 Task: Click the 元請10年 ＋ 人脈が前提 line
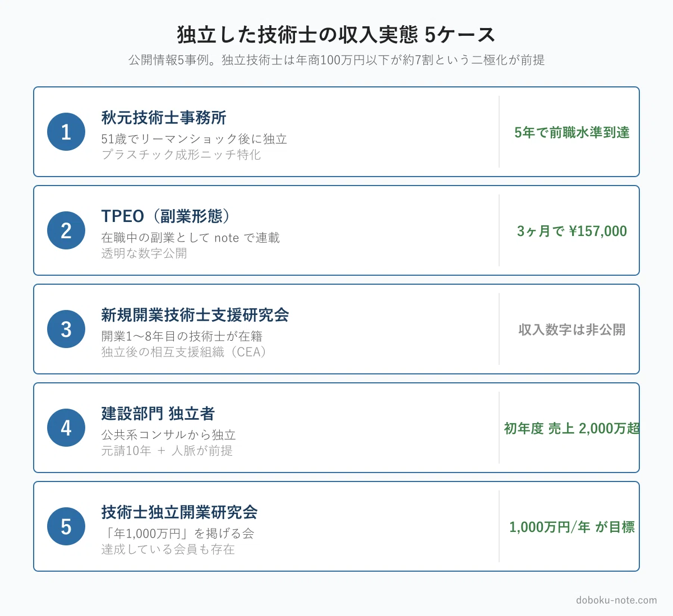(x=167, y=451)
